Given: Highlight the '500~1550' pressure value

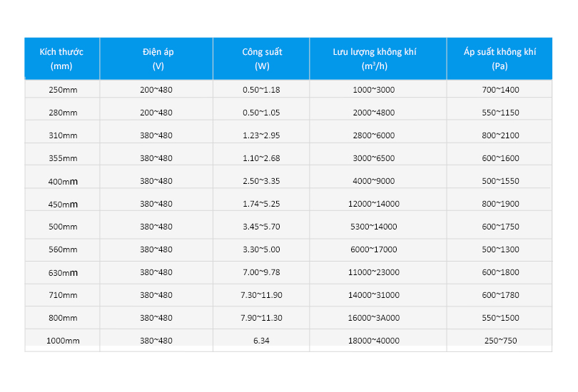Looking at the screenshot, I should pyautogui.click(x=501, y=181).
